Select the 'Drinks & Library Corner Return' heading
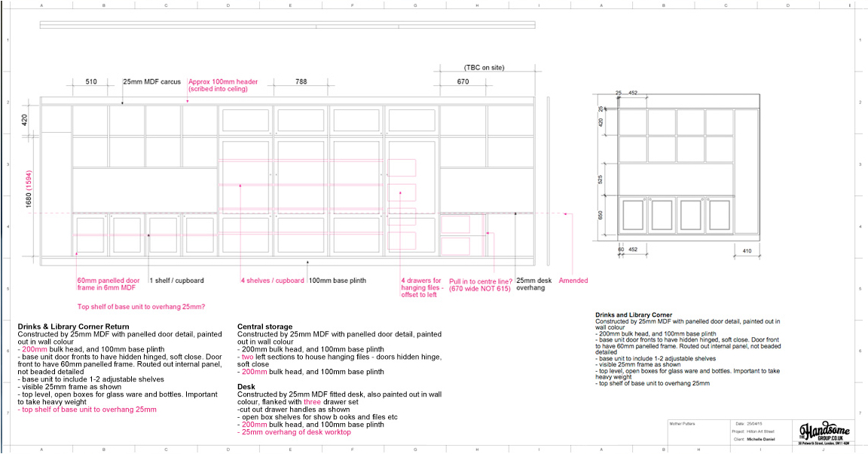This screenshot has height=454, width=868. point(73,327)
